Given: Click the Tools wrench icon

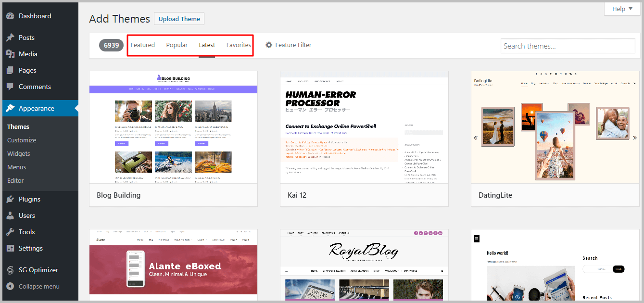Looking at the screenshot, I should [x=10, y=232].
